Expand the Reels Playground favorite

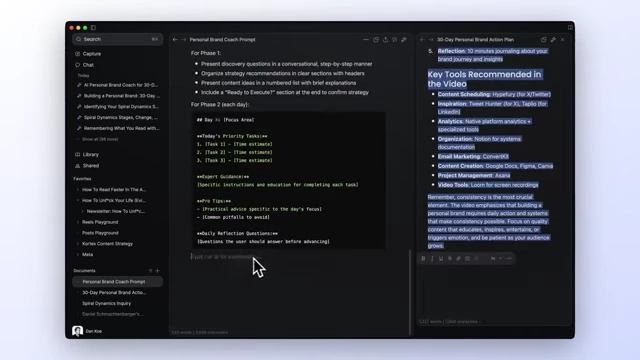[x=78, y=222]
